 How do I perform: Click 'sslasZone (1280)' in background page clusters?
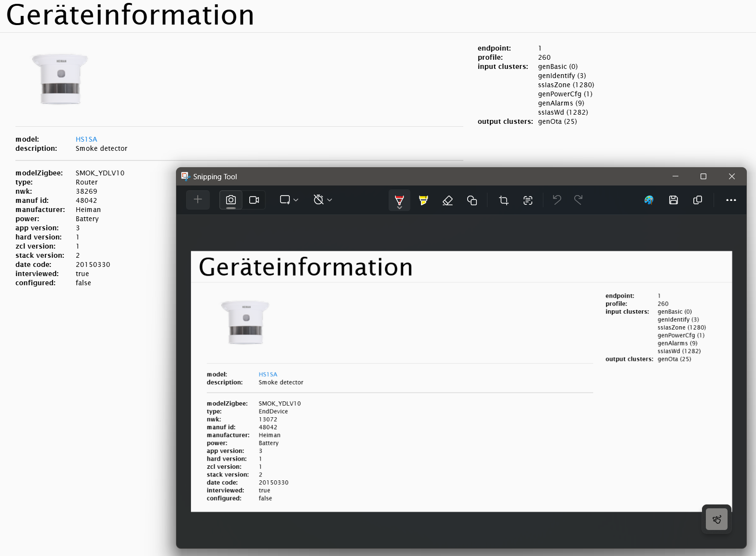[566, 85]
